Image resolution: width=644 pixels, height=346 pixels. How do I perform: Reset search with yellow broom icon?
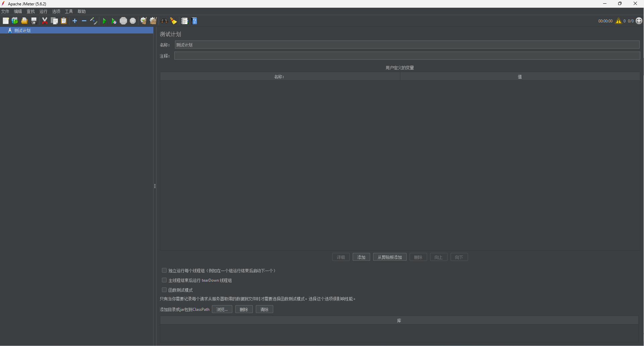click(x=173, y=21)
